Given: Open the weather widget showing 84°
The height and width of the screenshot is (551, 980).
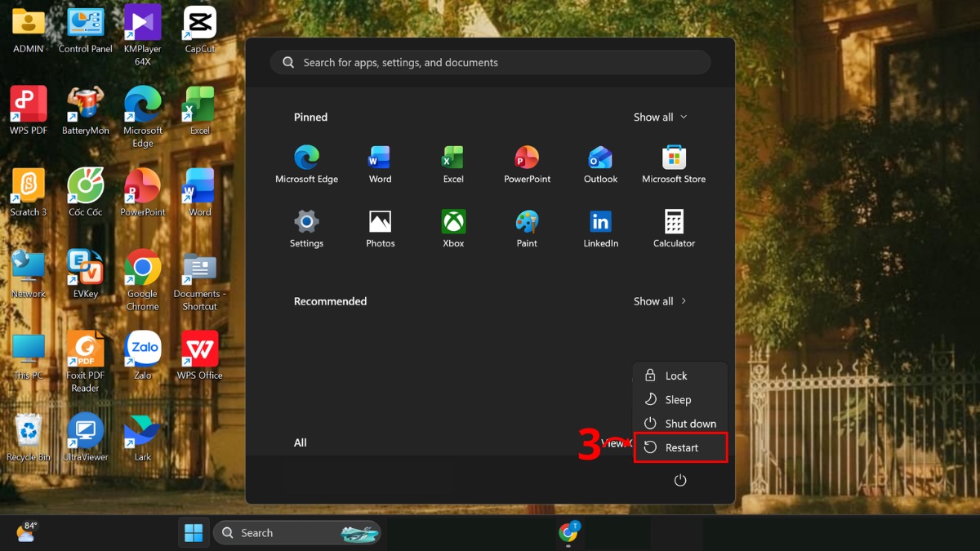Looking at the screenshot, I should tap(27, 532).
